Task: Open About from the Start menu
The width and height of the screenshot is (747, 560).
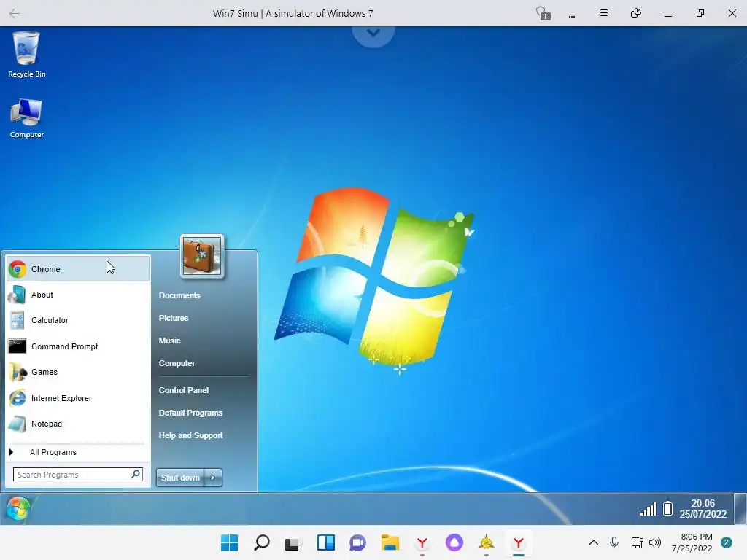Action: [78, 295]
